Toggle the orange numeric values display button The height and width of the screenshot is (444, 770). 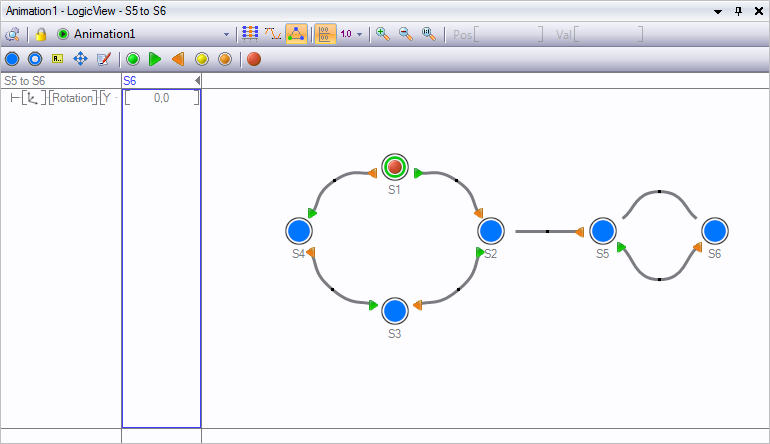click(x=326, y=34)
